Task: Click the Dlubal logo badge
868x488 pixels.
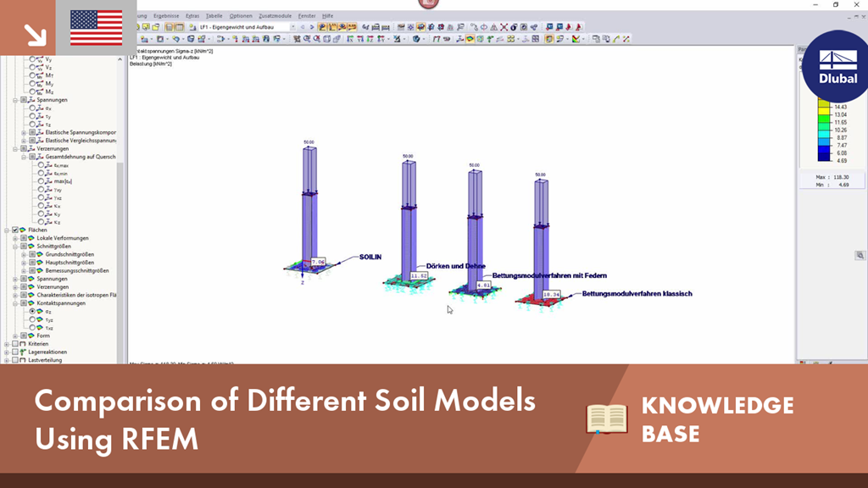Action: [x=837, y=67]
